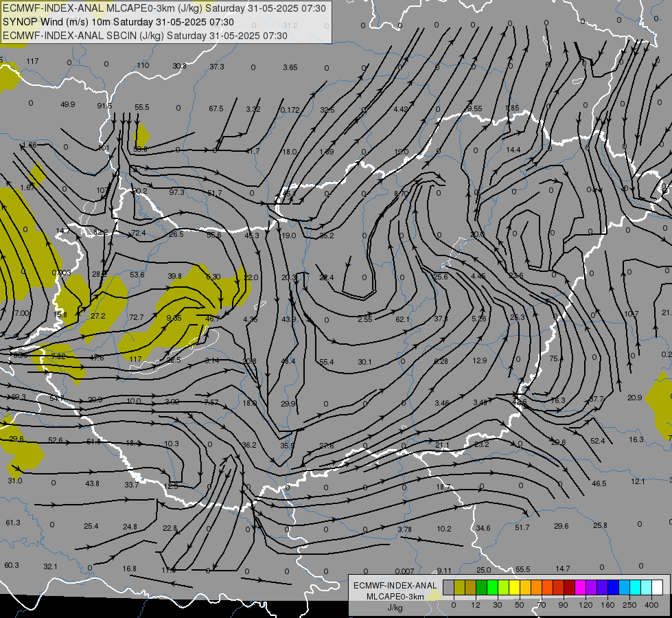
Task: Click the map value 55.4
Action: pyautogui.click(x=327, y=362)
